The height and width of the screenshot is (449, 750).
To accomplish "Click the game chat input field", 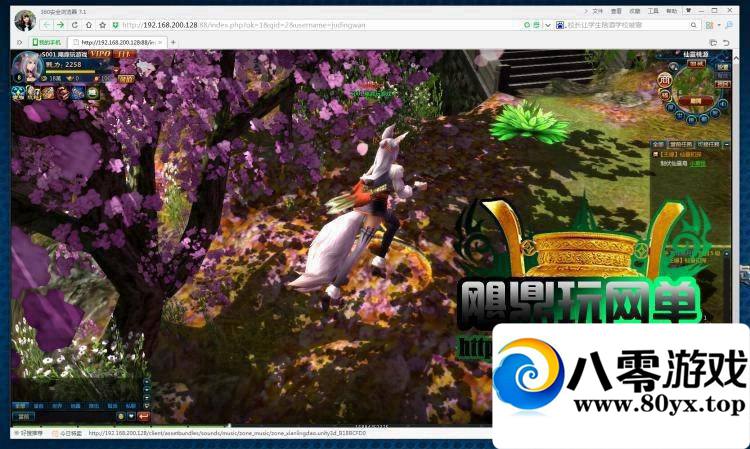I will pos(76,416).
